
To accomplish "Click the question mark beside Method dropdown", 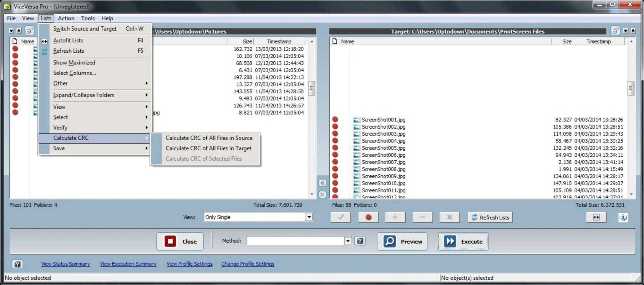I will [x=360, y=241].
